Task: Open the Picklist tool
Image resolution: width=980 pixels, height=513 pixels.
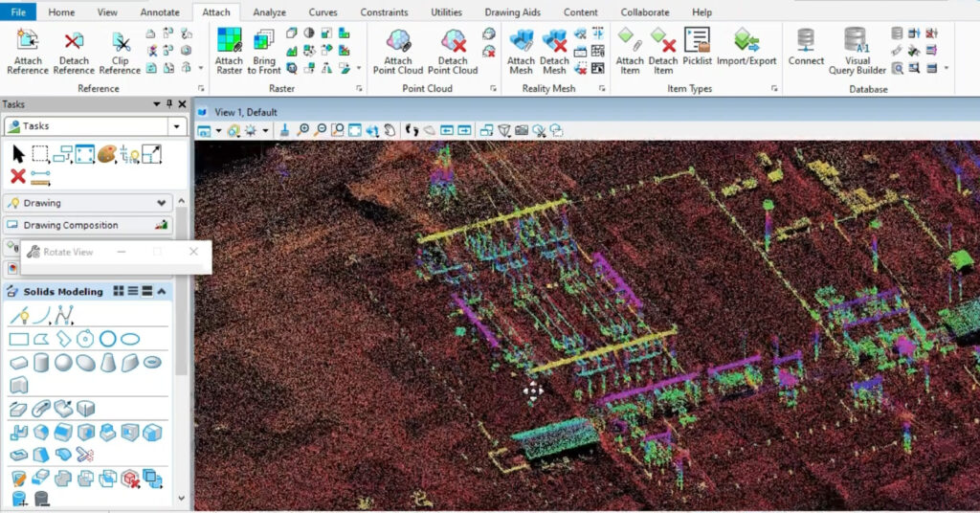Action: [697, 48]
